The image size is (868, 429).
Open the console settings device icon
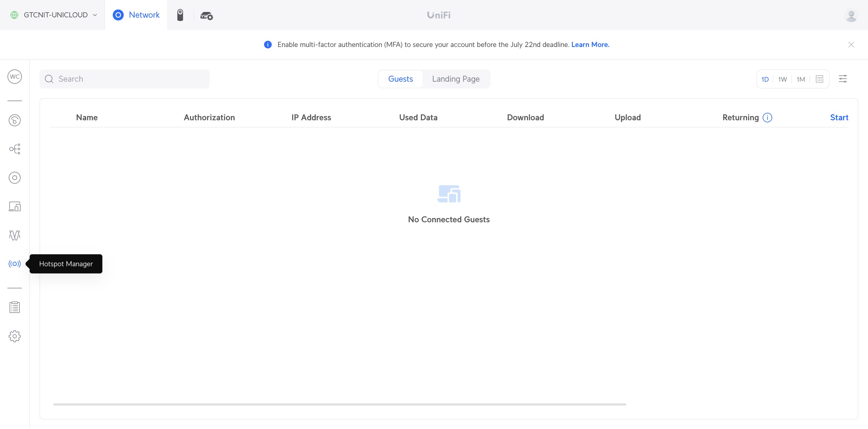tap(207, 16)
